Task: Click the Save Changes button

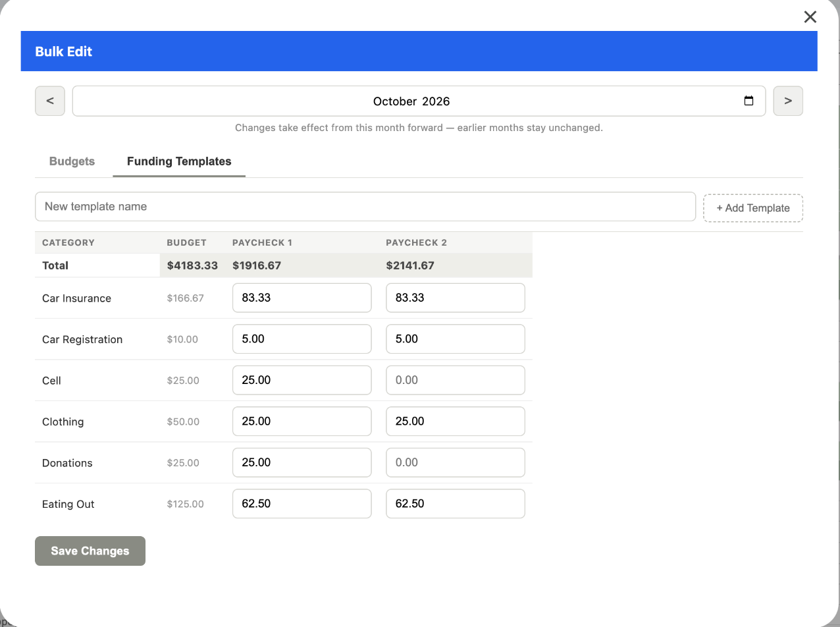Action: tap(90, 551)
